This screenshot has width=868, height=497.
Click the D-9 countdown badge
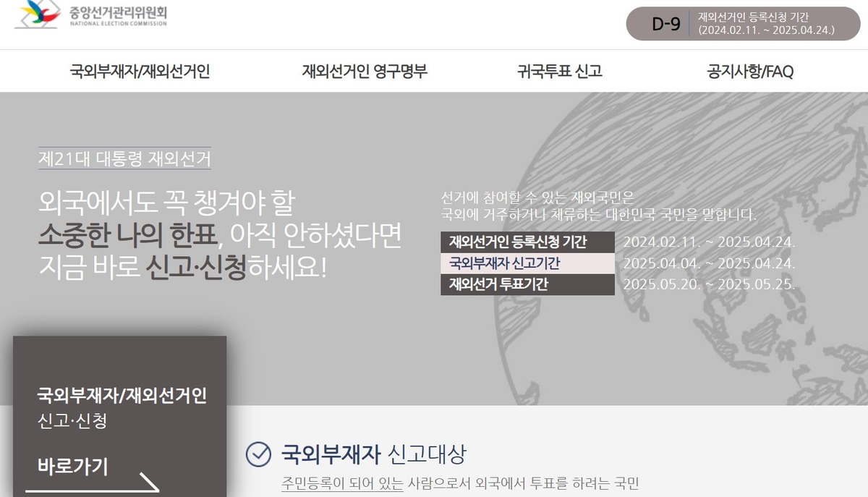coord(665,24)
